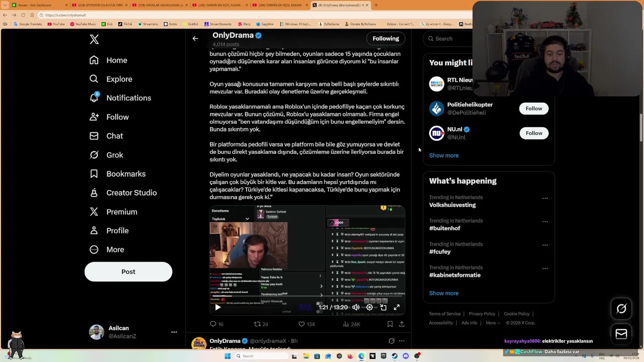644x362 pixels.
Task: Open Terms of Service footer link
Action: tap(445, 314)
